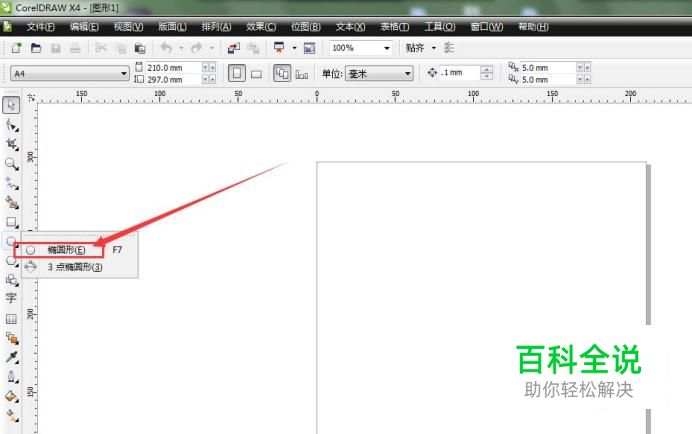Click the Open folder icon
The width and height of the screenshot is (692, 434).
pyautogui.click(x=36, y=48)
